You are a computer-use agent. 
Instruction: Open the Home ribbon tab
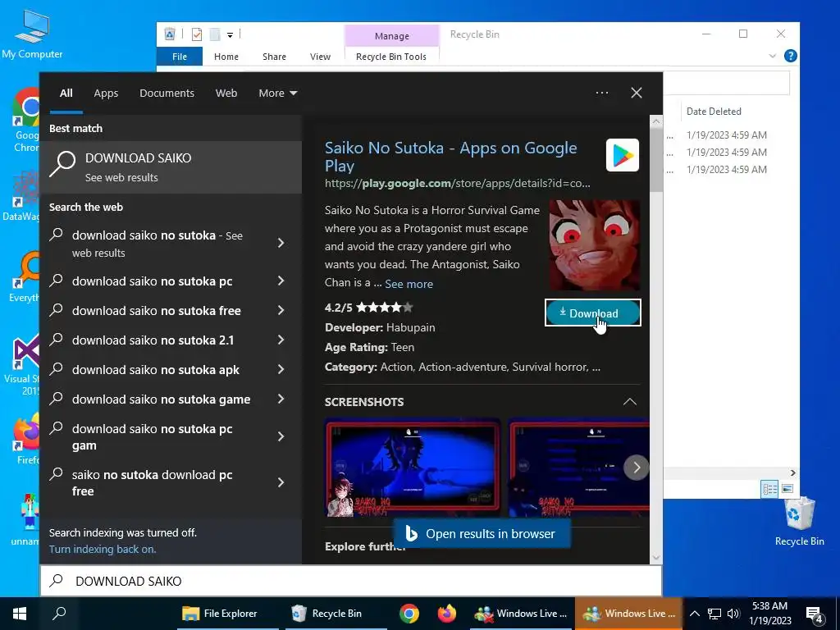point(226,57)
